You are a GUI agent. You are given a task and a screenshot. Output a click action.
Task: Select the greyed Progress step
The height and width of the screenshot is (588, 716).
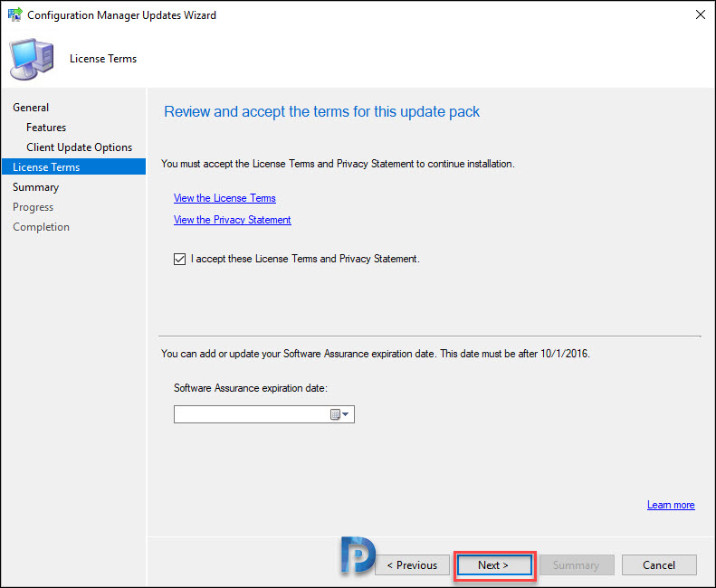pyautogui.click(x=33, y=207)
